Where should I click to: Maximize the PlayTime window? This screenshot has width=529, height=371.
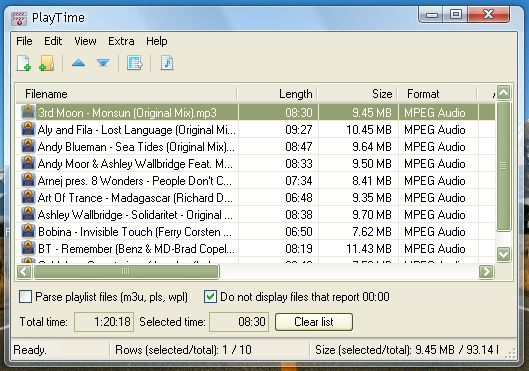pos(456,14)
